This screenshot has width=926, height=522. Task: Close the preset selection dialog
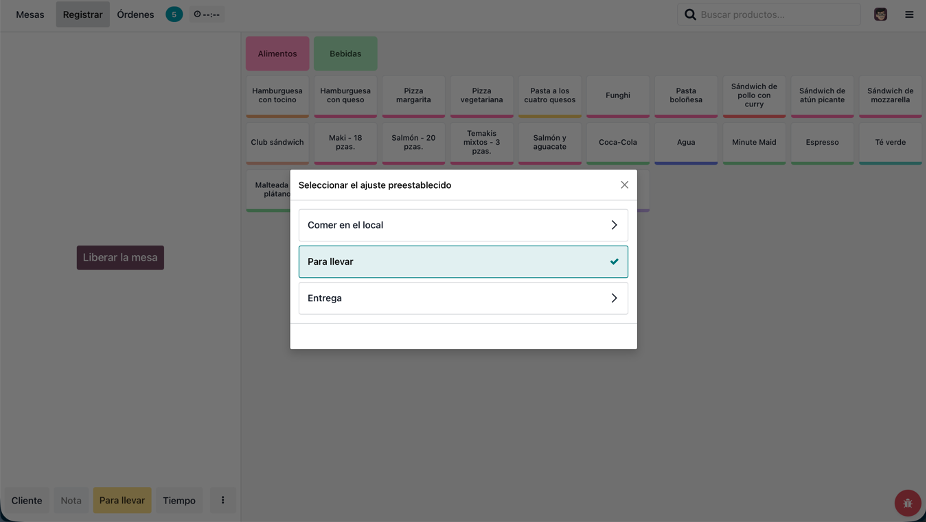pos(625,185)
